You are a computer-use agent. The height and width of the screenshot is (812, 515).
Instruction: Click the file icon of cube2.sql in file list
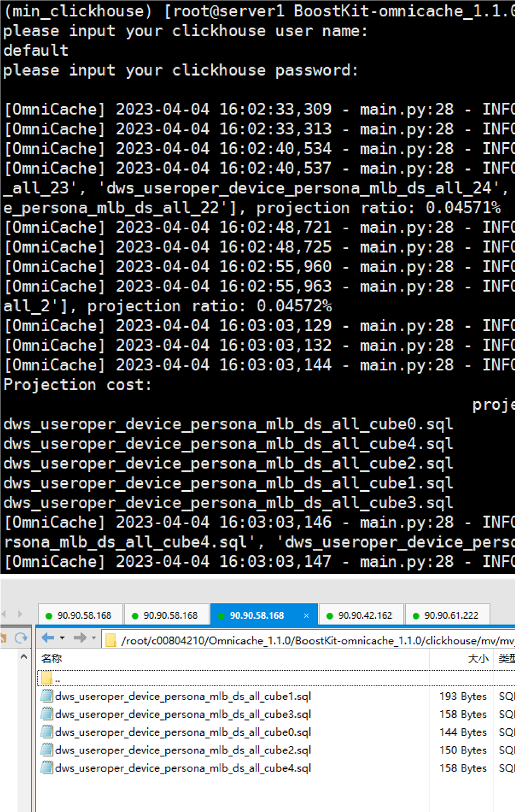pos(47,750)
